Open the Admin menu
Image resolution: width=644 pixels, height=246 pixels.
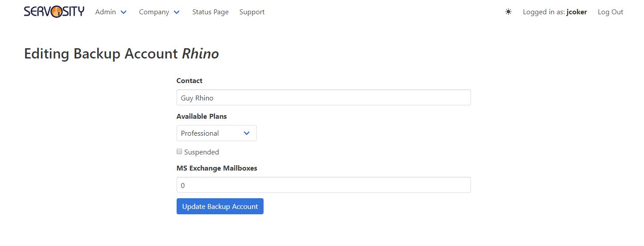pos(106,12)
